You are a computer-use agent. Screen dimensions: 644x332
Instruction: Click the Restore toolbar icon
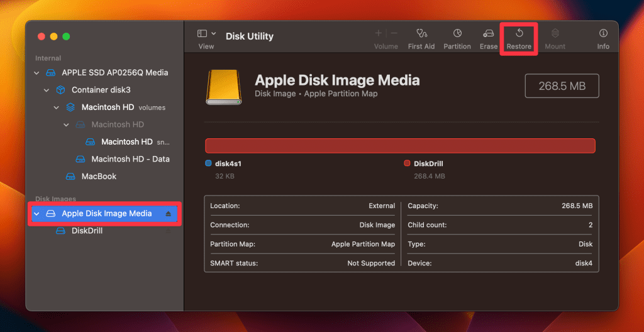point(519,33)
